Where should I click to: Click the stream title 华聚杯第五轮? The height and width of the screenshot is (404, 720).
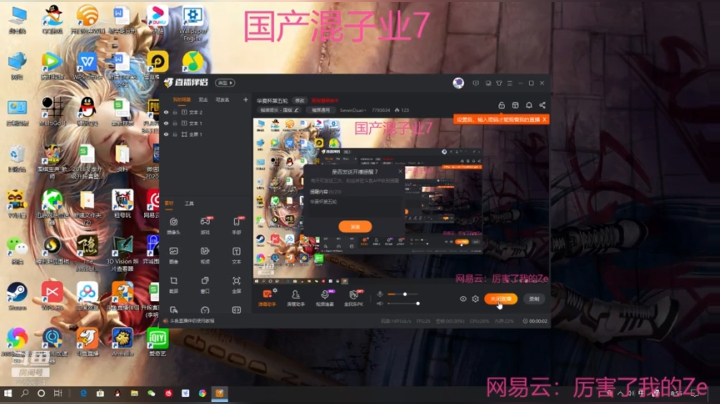pos(272,101)
